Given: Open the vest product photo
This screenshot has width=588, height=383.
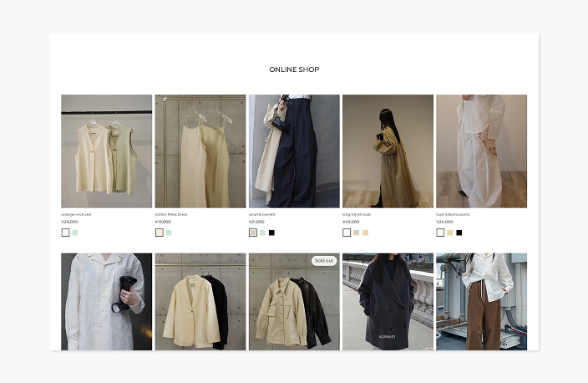Looking at the screenshot, I should [106, 151].
